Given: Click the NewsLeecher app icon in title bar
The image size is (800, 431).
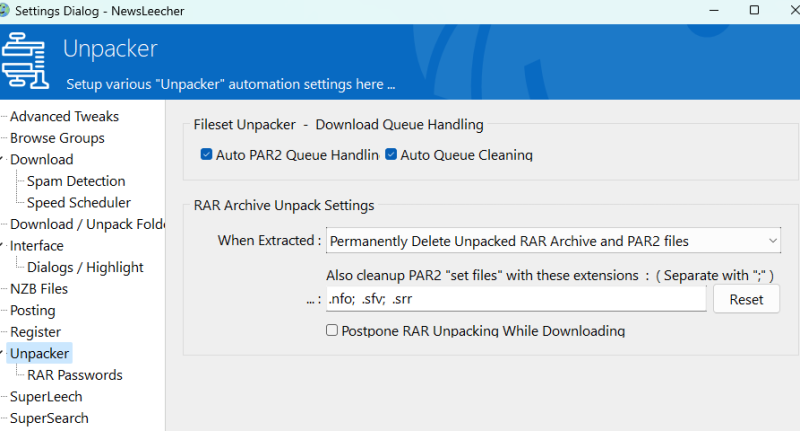Looking at the screenshot, I should 9,10.
